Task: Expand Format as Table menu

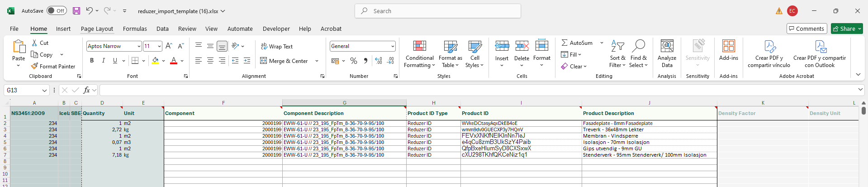Action: pos(450,54)
